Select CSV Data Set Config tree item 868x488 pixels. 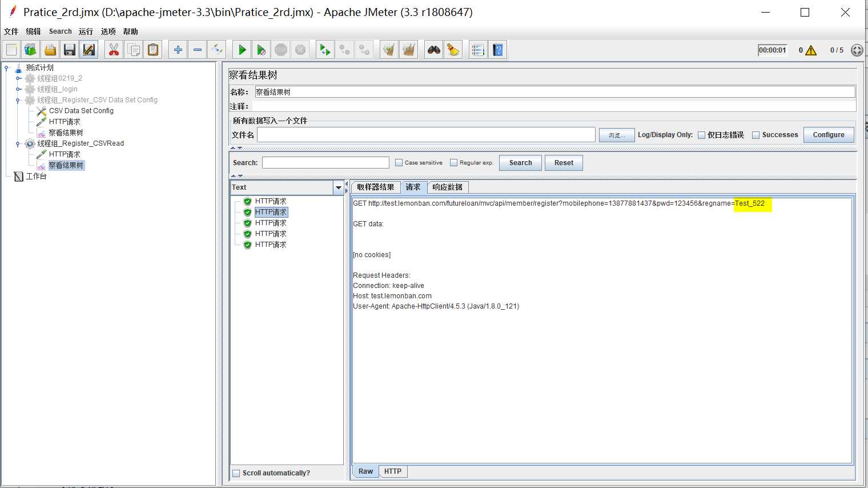tap(81, 111)
